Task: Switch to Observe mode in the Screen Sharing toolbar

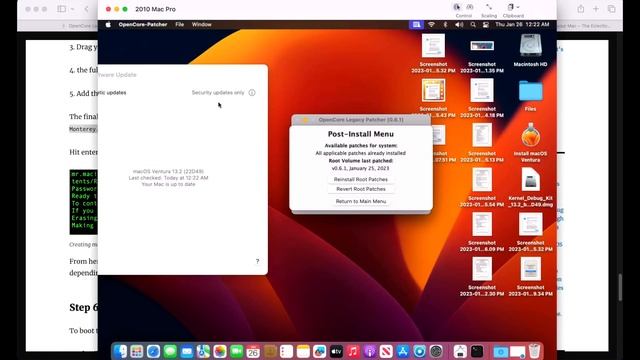Action: click(470, 7)
